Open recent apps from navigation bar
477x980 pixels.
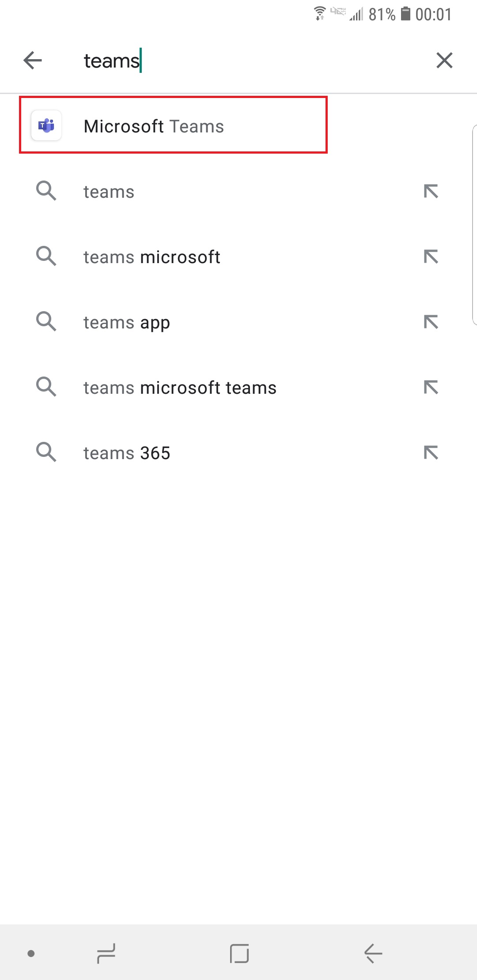(x=106, y=954)
